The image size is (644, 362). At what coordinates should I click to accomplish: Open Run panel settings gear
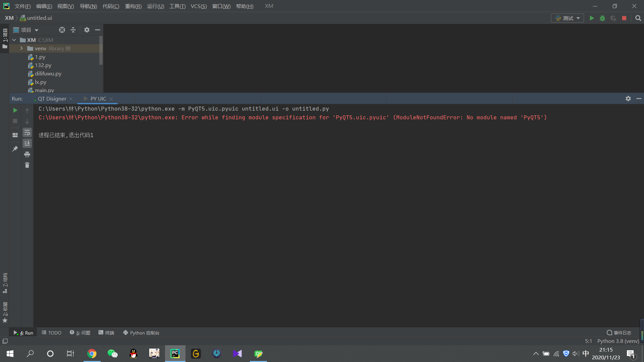click(x=628, y=99)
